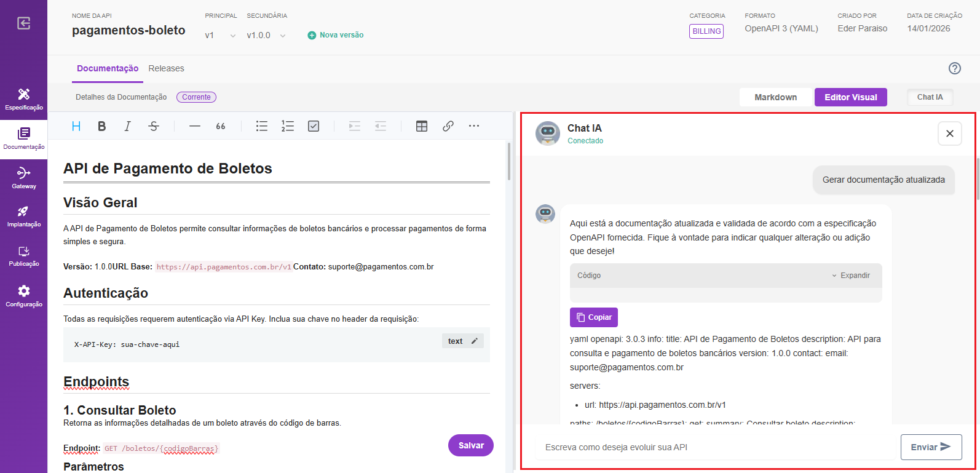Switch to the Releases tab
Image resolution: width=980 pixels, height=473 pixels.
coord(166,69)
